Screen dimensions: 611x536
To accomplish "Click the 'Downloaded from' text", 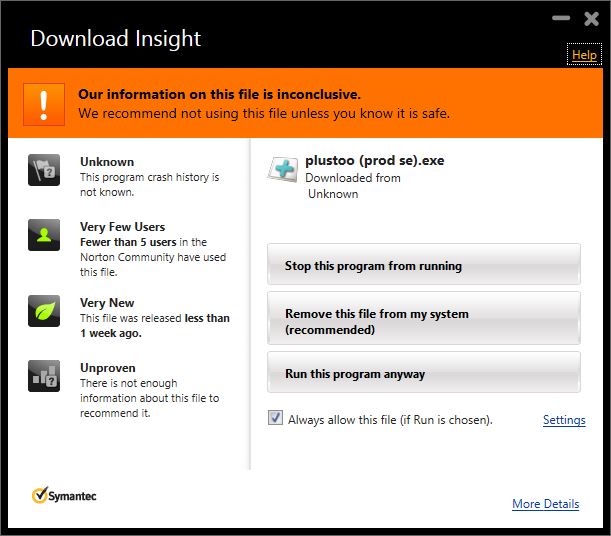I will pos(353,178).
